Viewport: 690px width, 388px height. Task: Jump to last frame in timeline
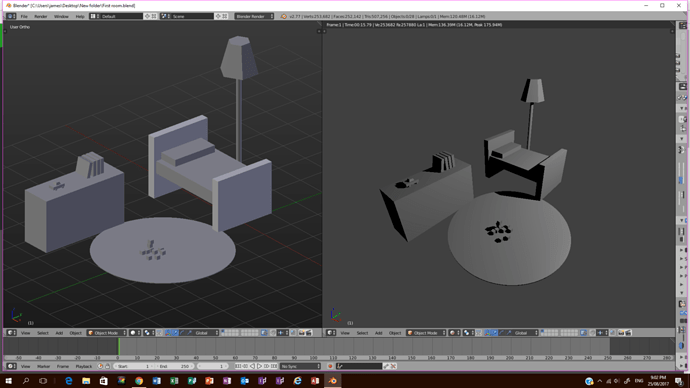pyautogui.click(x=274, y=366)
